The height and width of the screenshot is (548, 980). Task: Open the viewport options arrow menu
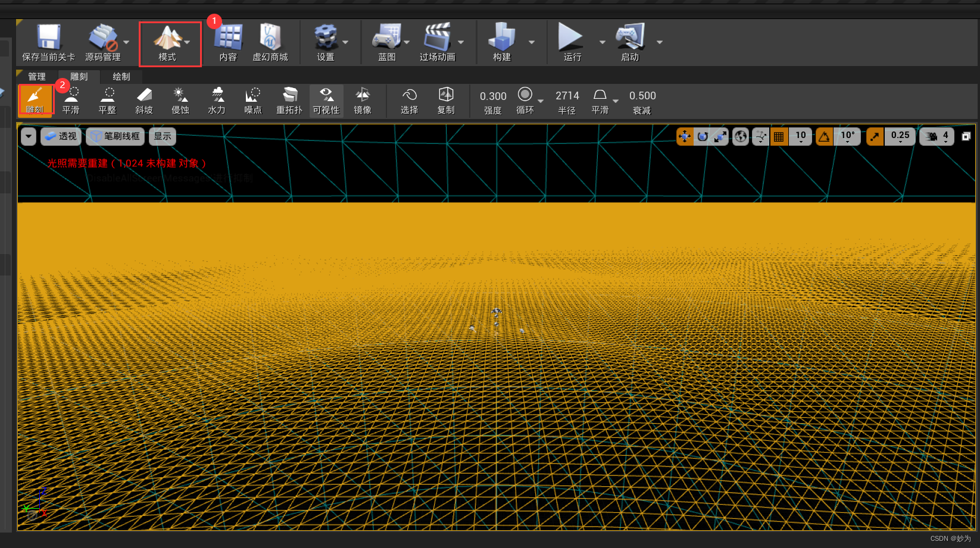point(29,136)
